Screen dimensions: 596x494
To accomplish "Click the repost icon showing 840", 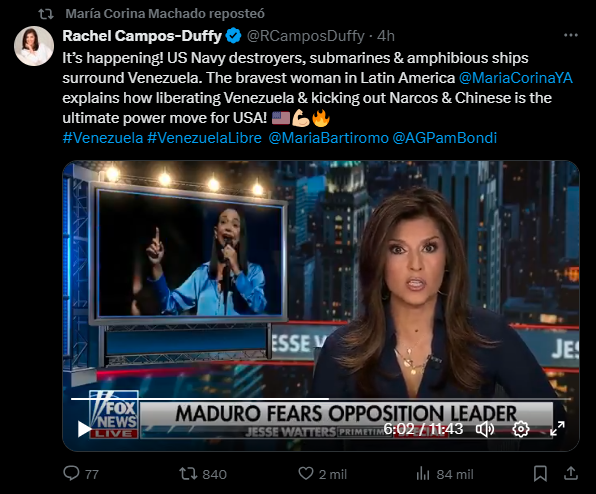I will click(188, 474).
